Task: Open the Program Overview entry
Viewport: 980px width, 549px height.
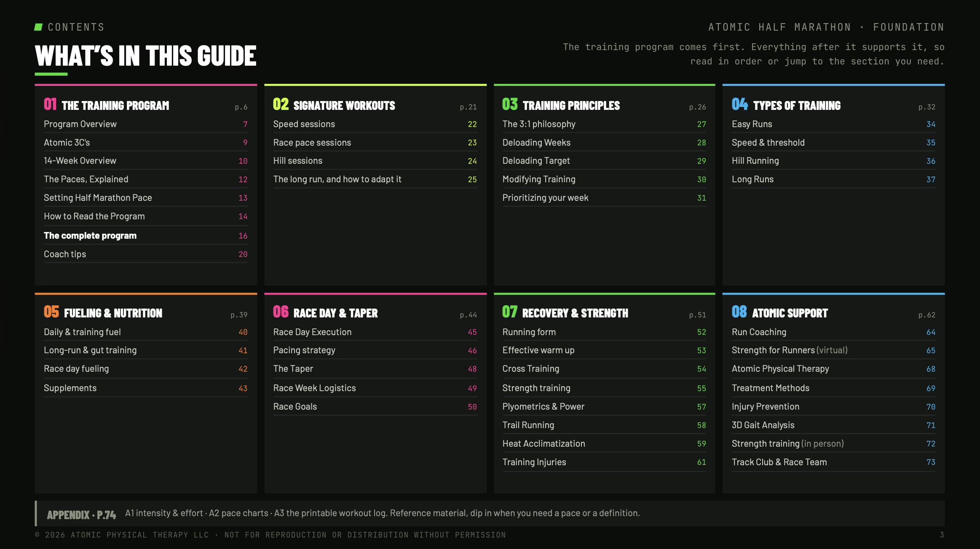Action: click(146, 124)
